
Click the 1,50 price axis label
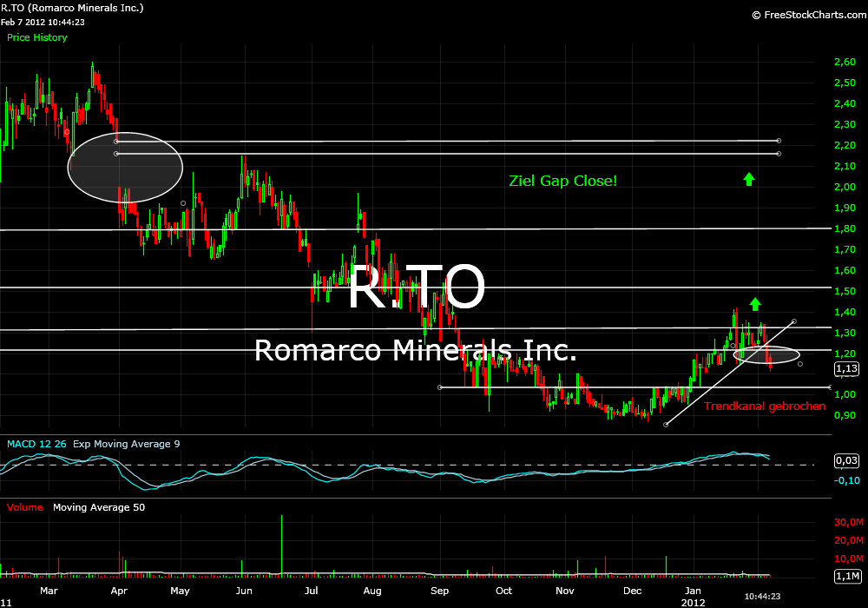pyautogui.click(x=845, y=291)
